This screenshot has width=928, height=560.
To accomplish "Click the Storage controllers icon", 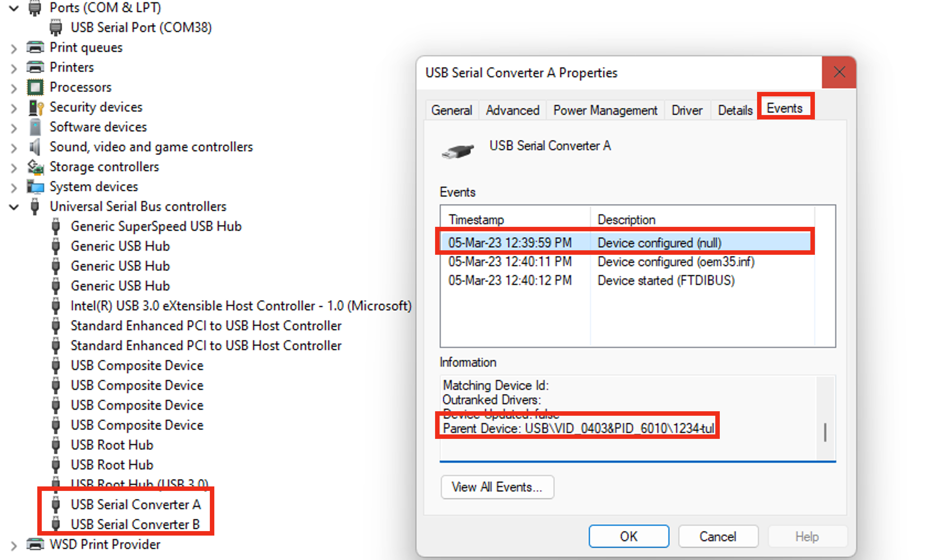I will (x=35, y=167).
